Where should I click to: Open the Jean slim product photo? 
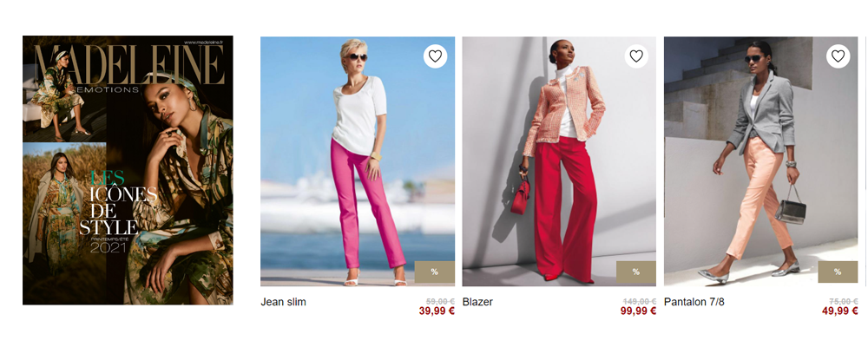click(358, 161)
